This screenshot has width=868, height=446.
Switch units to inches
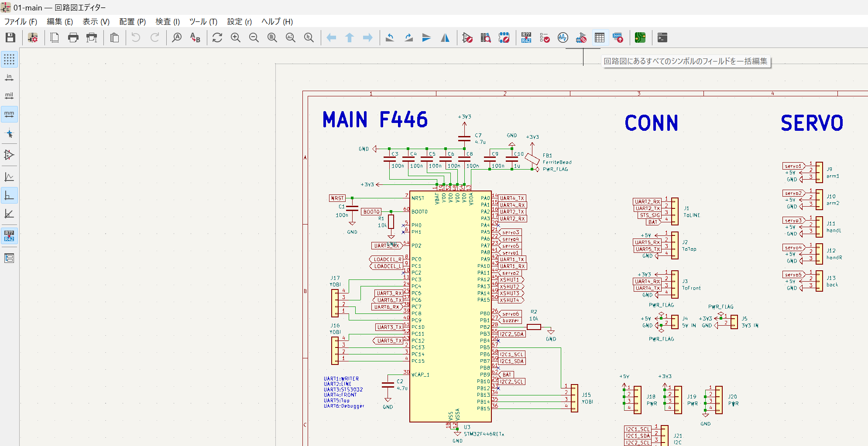coord(9,78)
